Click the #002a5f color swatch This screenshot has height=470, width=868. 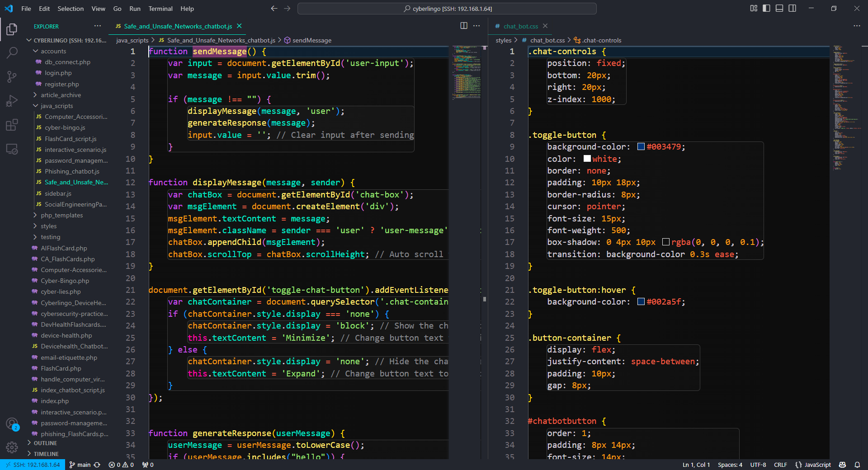click(x=641, y=301)
